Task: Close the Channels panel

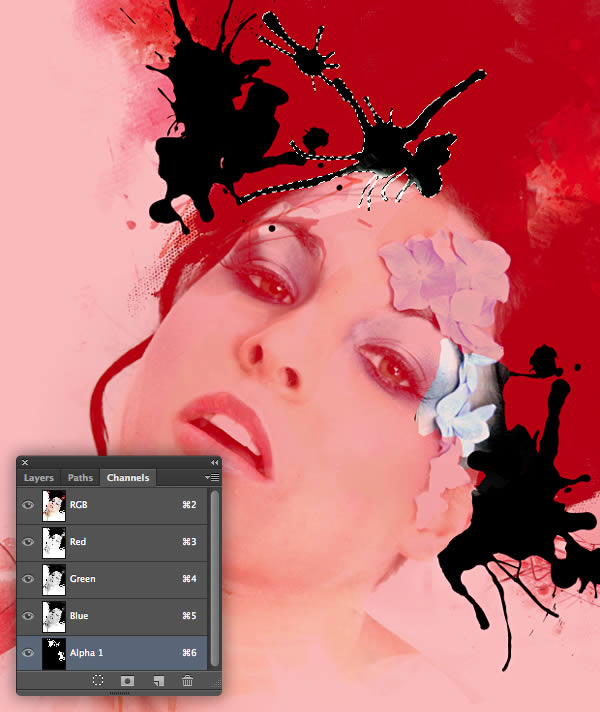Action: click(25, 462)
